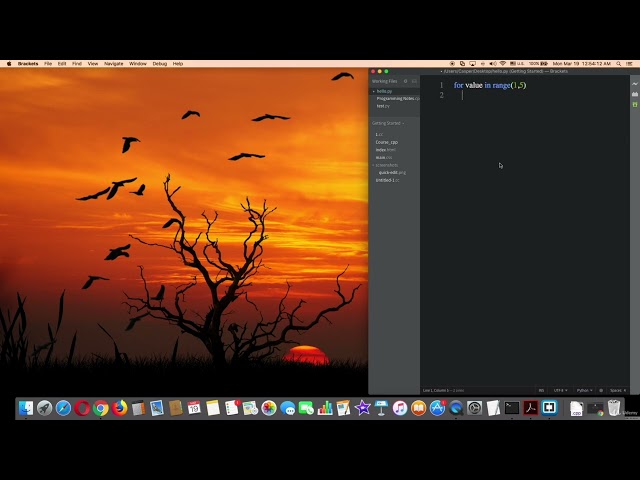Image resolution: width=640 pixels, height=480 pixels.
Task: Open untitled-1.cc in project tree
Action: 387,180
